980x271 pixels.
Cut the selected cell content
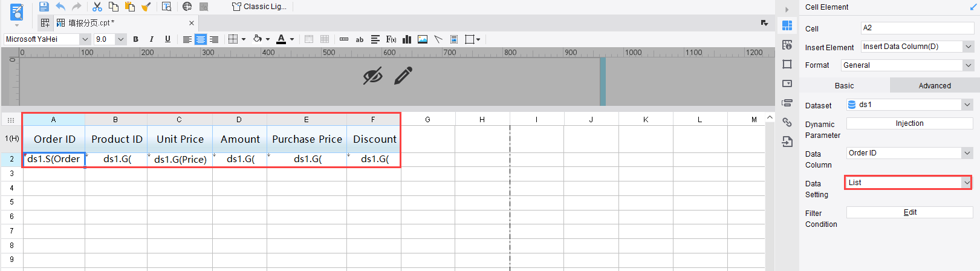click(x=97, y=7)
